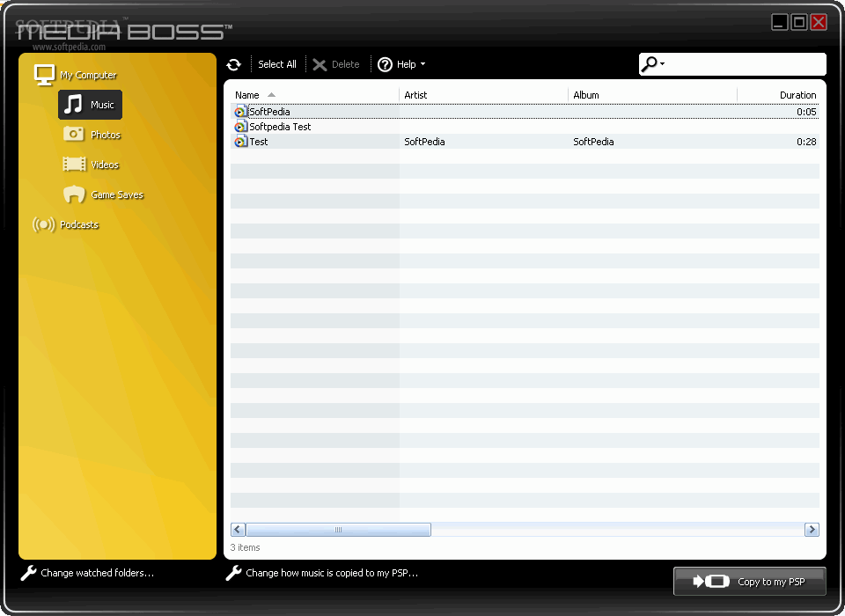This screenshot has width=845, height=616.
Task: Select the SoftPedia track row
Action: point(525,112)
